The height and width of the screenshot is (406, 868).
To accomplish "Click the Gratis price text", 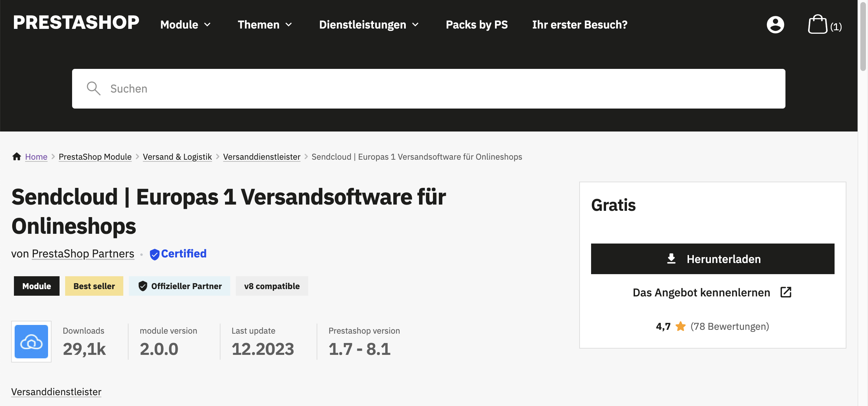I will point(613,205).
